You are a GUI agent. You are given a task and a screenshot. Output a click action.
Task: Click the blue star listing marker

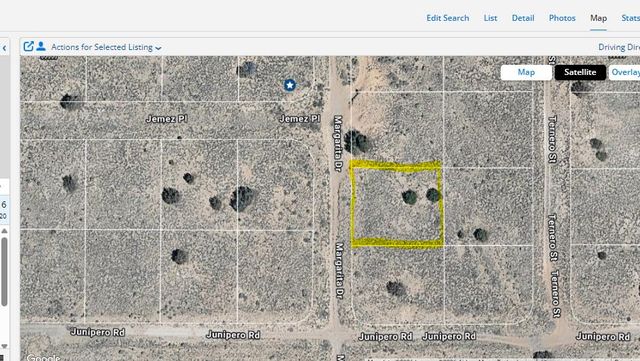pyautogui.click(x=290, y=85)
